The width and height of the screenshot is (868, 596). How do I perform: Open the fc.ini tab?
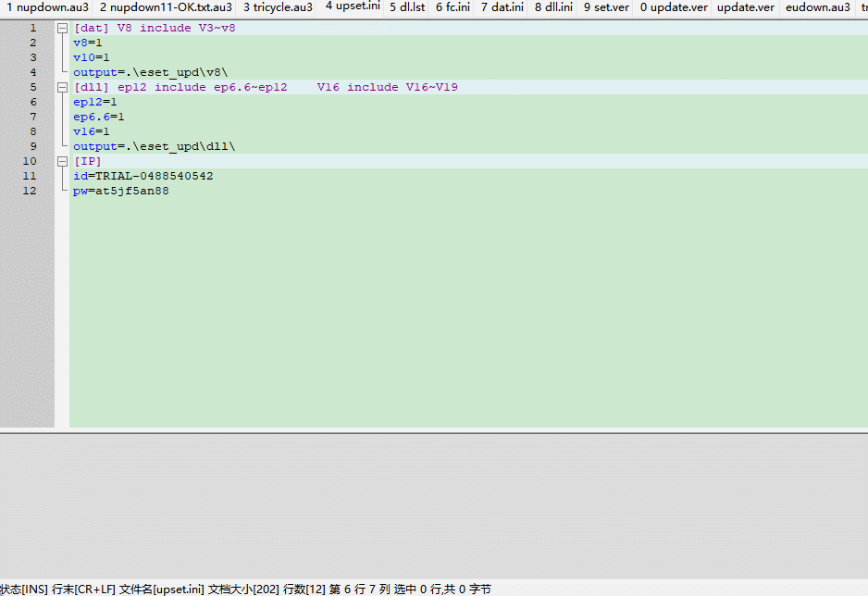coord(453,7)
